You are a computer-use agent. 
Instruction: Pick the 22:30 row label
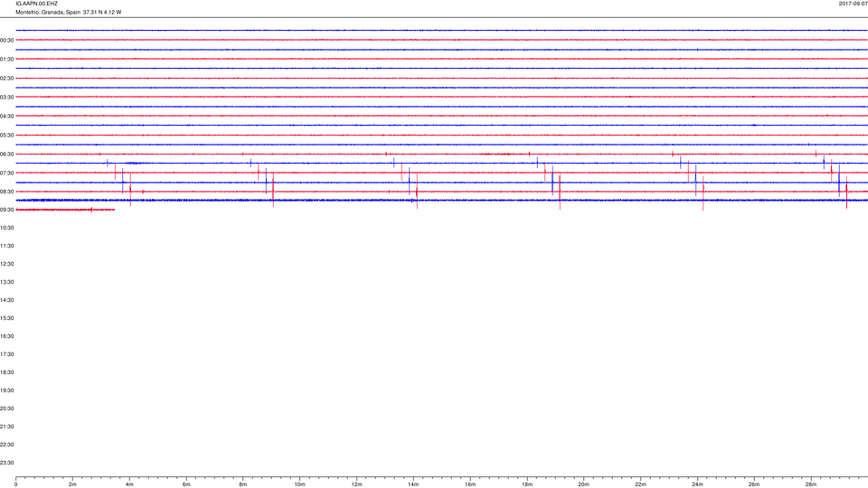click(6, 445)
